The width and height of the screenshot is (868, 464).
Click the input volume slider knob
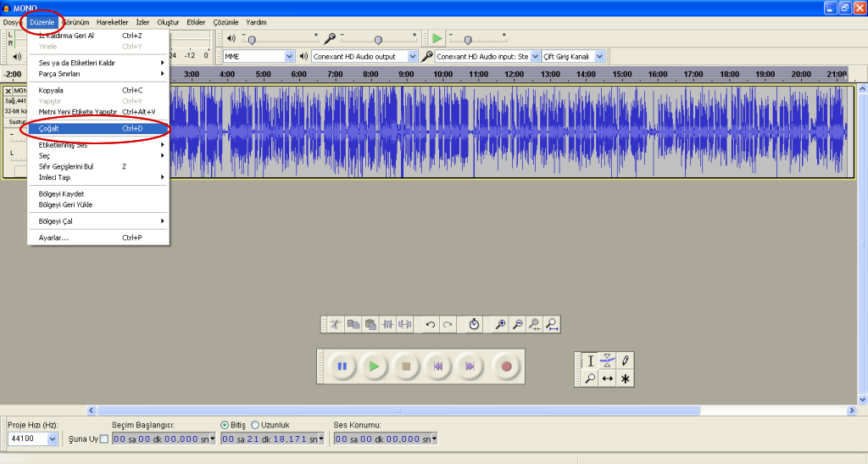point(378,40)
